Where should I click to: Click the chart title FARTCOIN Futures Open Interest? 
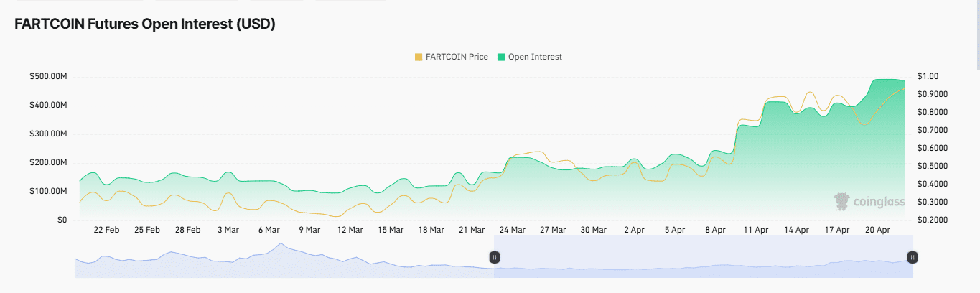(145, 24)
